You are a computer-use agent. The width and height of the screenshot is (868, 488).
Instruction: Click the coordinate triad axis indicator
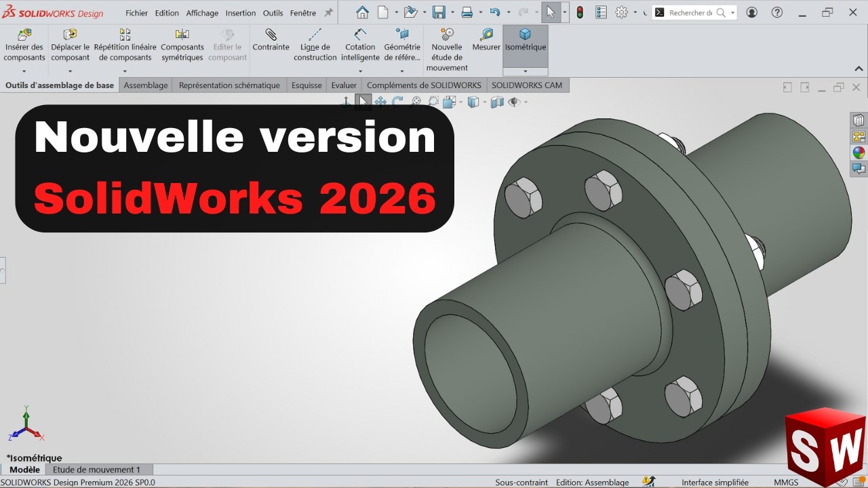tap(25, 424)
